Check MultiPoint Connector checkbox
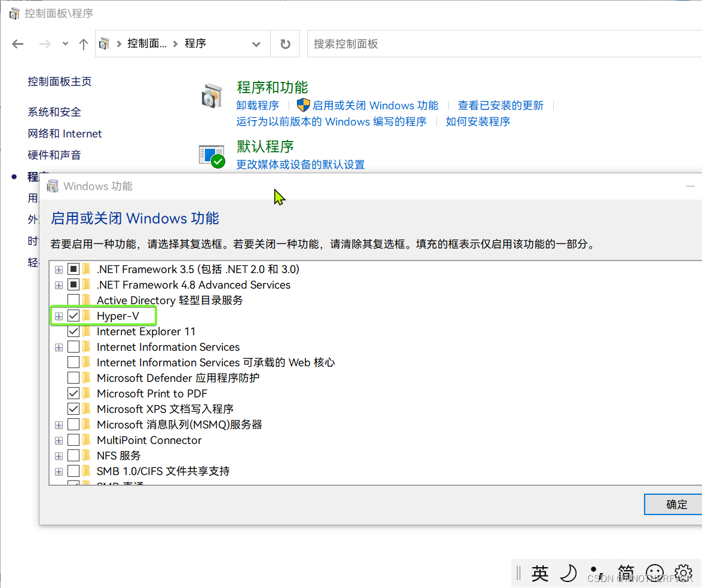 tap(73, 440)
